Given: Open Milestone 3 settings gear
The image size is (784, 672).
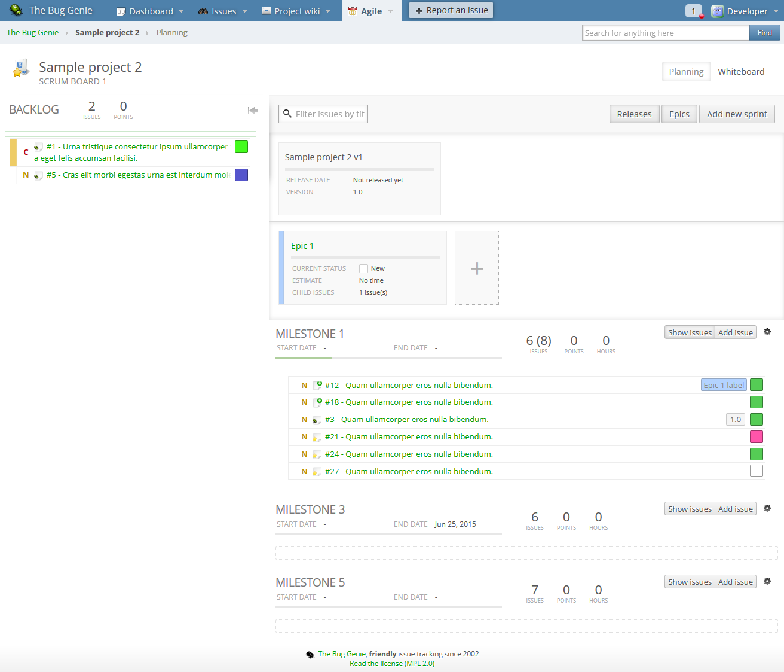Looking at the screenshot, I should click(767, 508).
